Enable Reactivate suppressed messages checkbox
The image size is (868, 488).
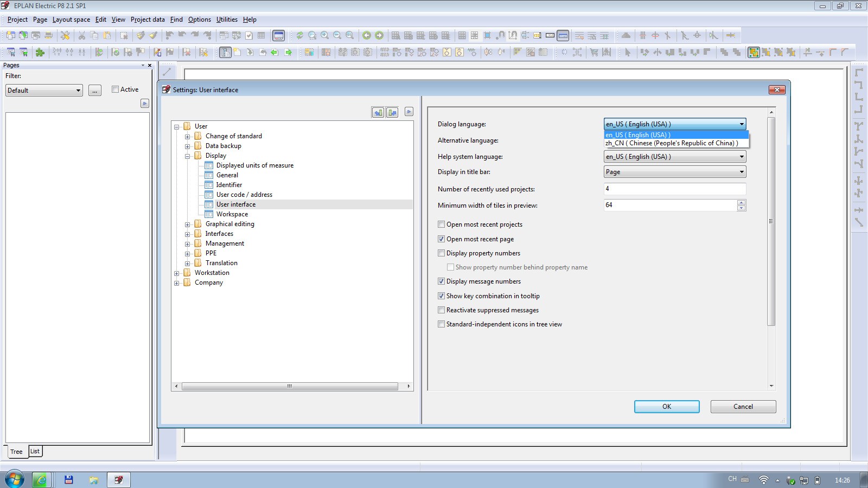pyautogui.click(x=441, y=310)
